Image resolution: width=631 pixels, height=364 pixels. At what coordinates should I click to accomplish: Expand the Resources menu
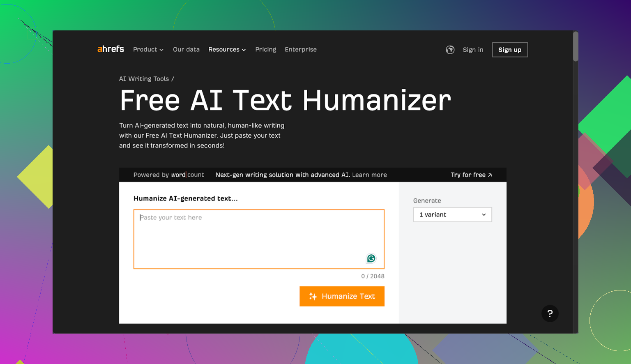(227, 49)
